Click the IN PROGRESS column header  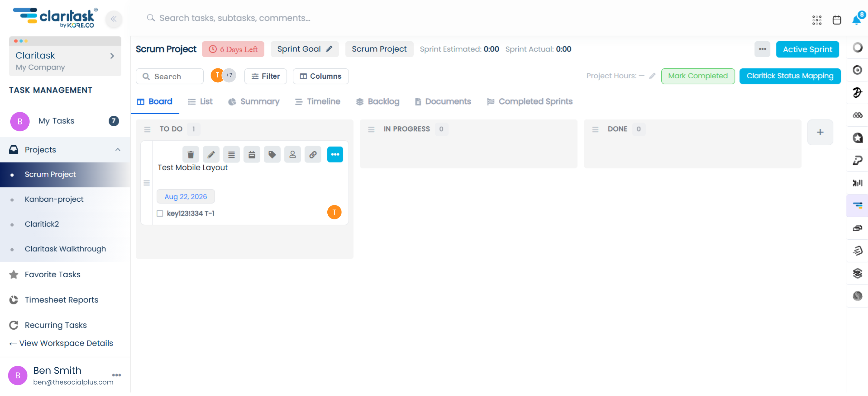[x=406, y=129]
